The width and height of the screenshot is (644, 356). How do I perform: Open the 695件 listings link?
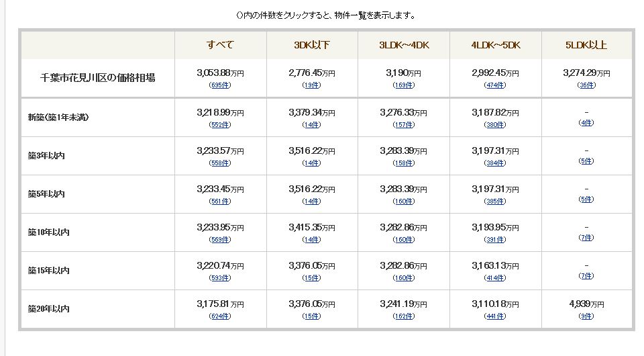pyautogui.click(x=220, y=85)
